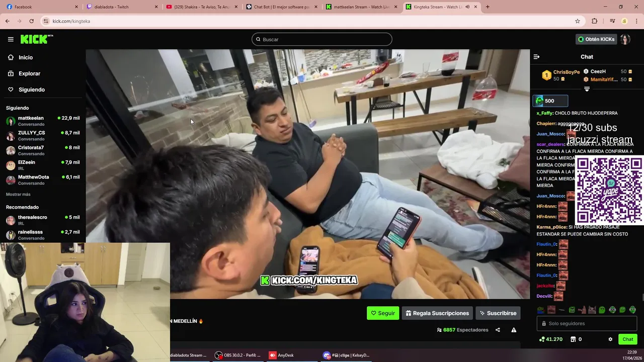
Task: Click address bar kick.com/kingteka
Action: [x=71, y=21]
